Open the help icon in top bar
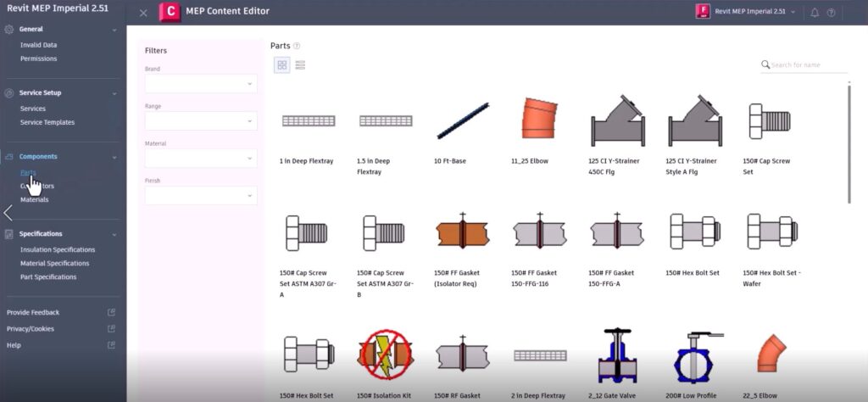The height and width of the screenshot is (402, 868). (x=831, y=12)
